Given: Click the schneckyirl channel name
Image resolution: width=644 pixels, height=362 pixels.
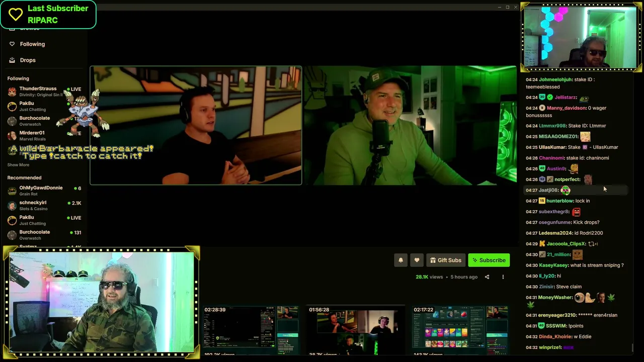Looking at the screenshot, I should coord(33,203).
